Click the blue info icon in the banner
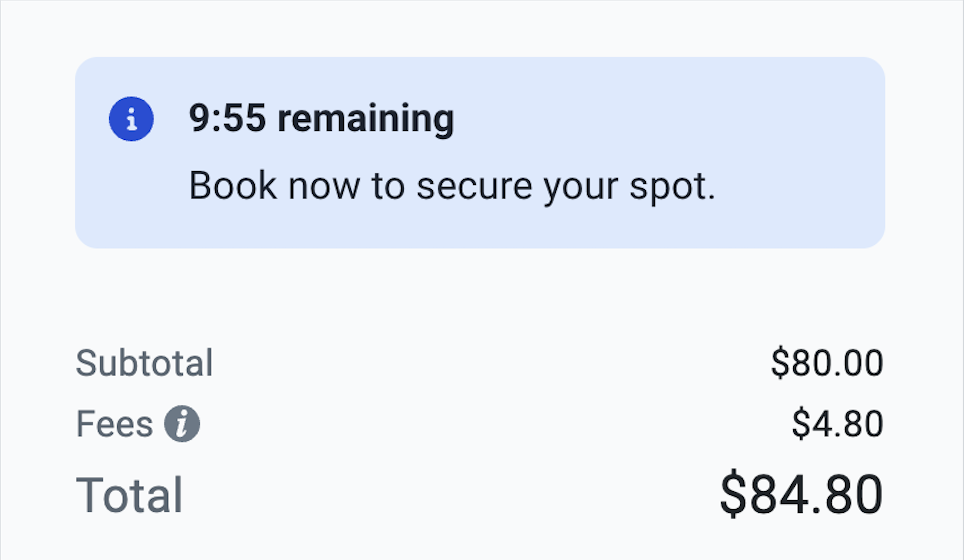Screen dimensions: 964x560 pos(131,121)
